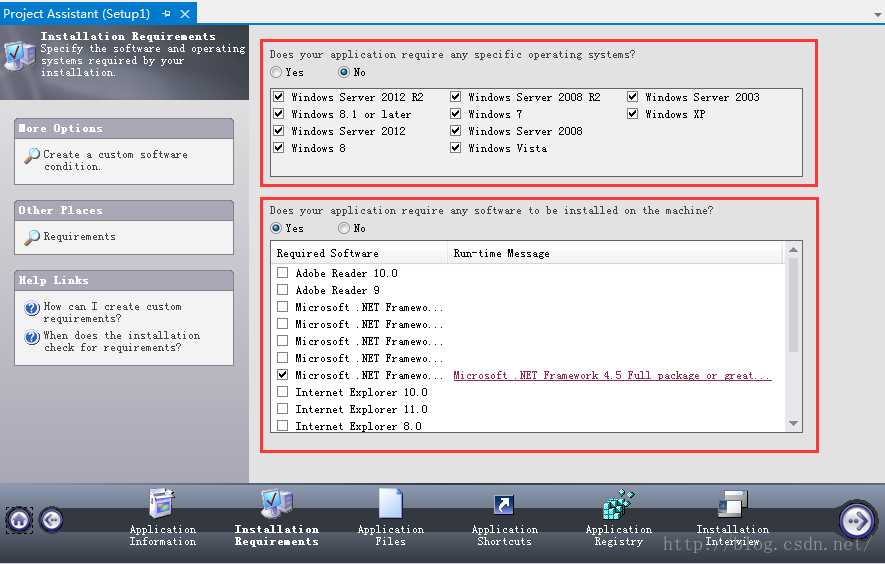Uncheck Windows Server 2012 R2
Viewport: 885px width, 564px height.
278,97
